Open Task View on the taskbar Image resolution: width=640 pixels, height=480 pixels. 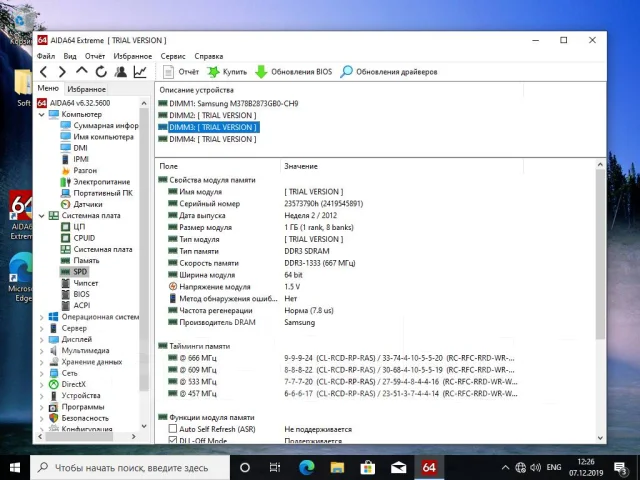(x=275, y=468)
